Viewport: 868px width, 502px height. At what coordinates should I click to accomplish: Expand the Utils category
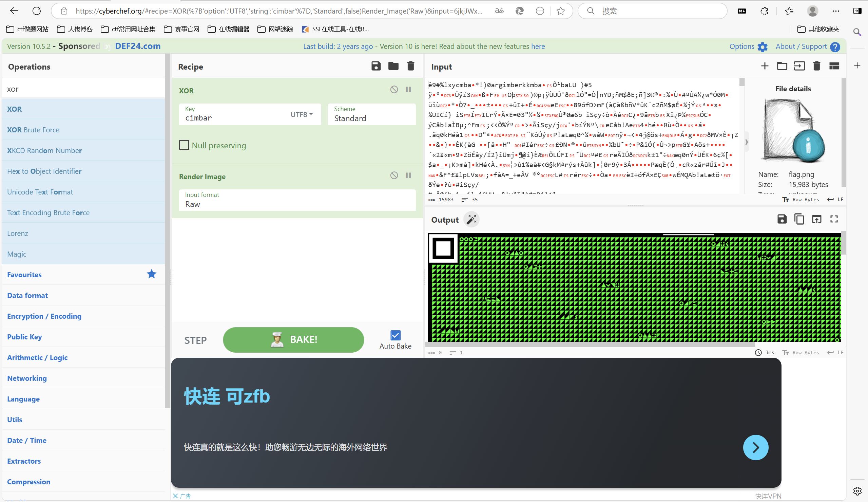83,419
